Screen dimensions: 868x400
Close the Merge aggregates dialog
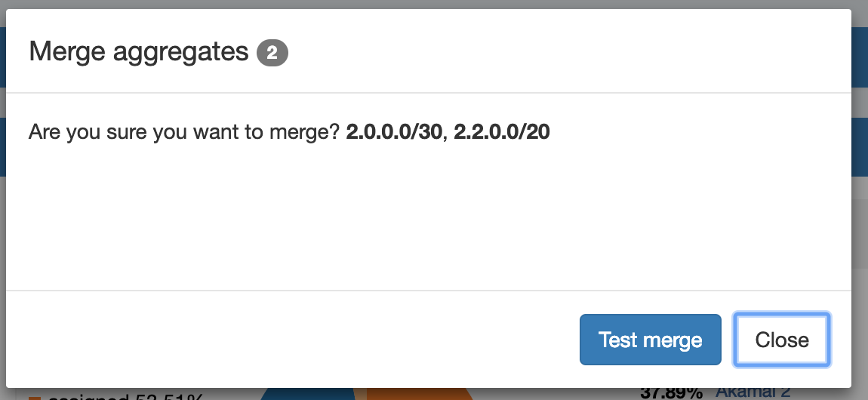pyautogui.click(x=782, y=340)
